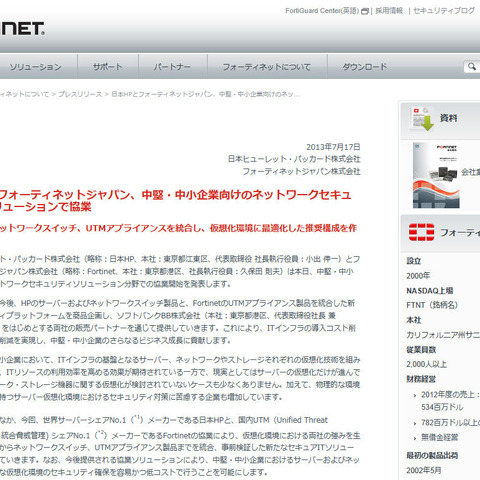Click the 設立 label
Image resolution: width=480 pixels, height=480 pixels.
[x=414, y=261]
